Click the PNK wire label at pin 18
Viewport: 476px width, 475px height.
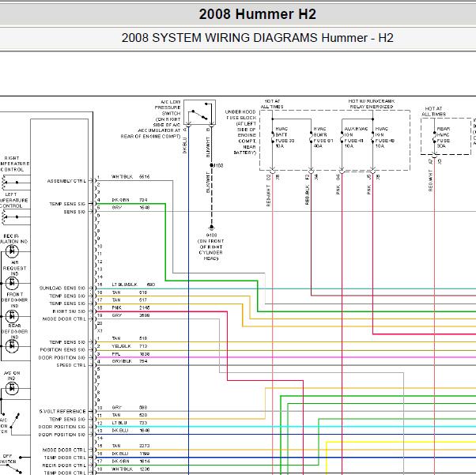coord(116,307)
